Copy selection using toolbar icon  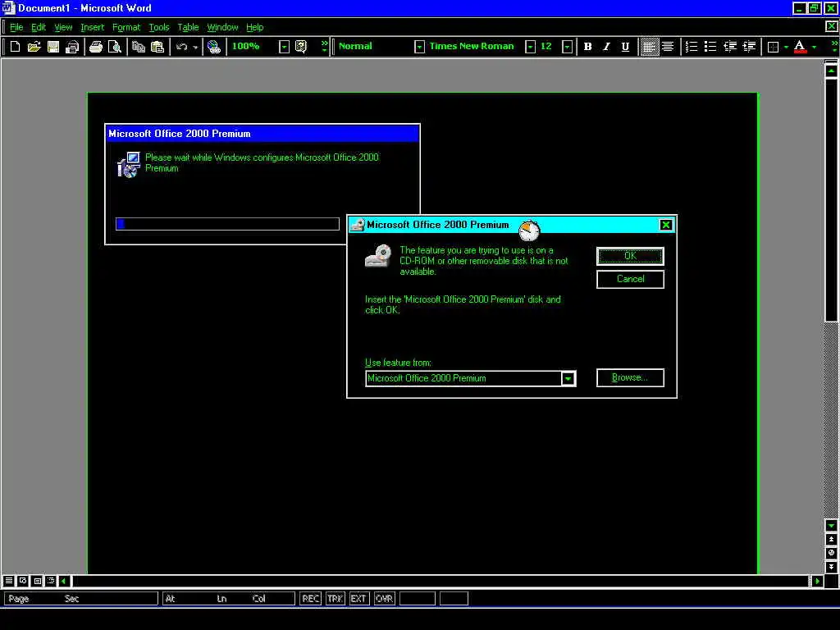tap(139, 47)
